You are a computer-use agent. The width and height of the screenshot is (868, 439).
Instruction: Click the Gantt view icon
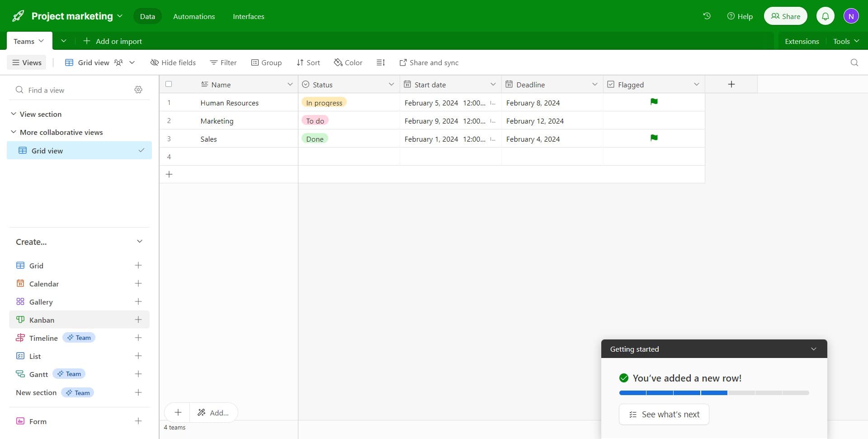(20, 374)
